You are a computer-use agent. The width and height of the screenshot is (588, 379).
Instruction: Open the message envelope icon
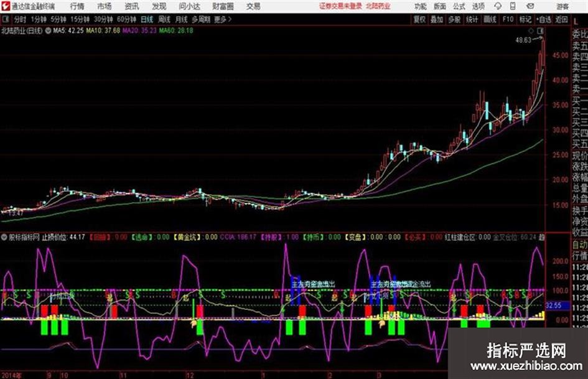[530, 6]
